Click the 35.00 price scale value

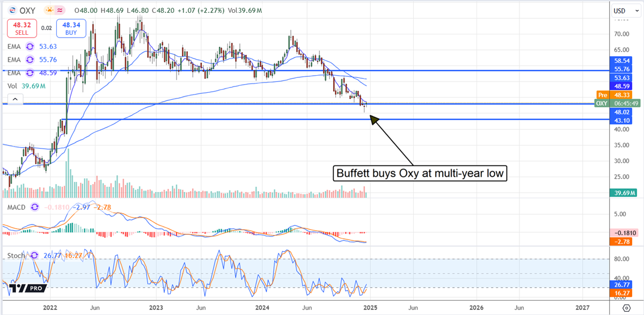click(622, 145)
